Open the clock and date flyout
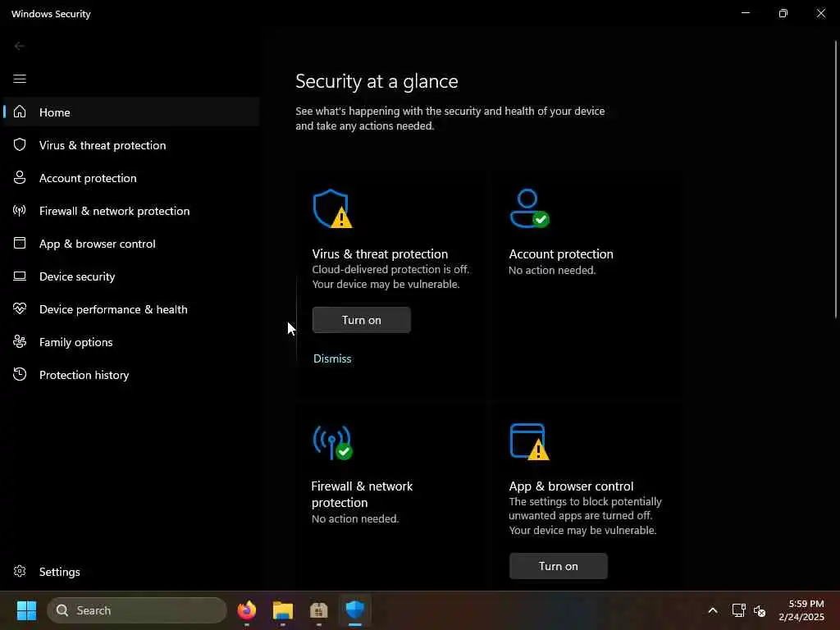The height and width of the screenshot is (630, 840). coord(801,610)
